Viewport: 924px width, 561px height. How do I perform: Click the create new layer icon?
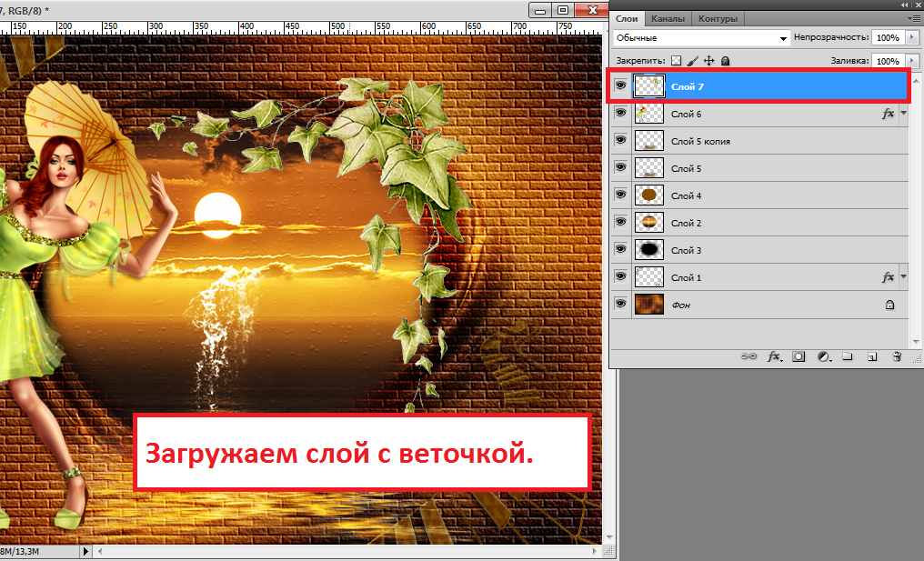871,357
